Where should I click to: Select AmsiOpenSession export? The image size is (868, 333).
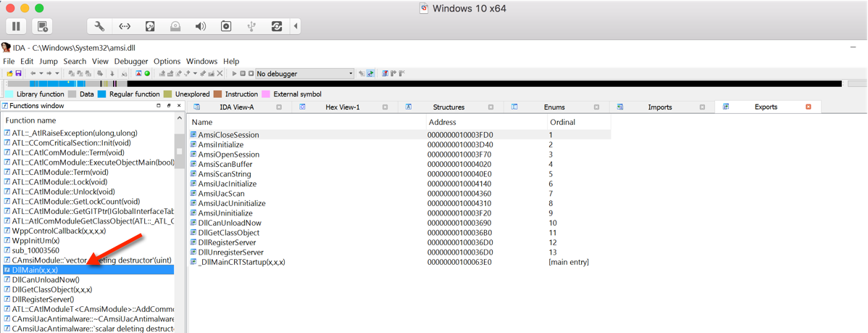point(400,154)
